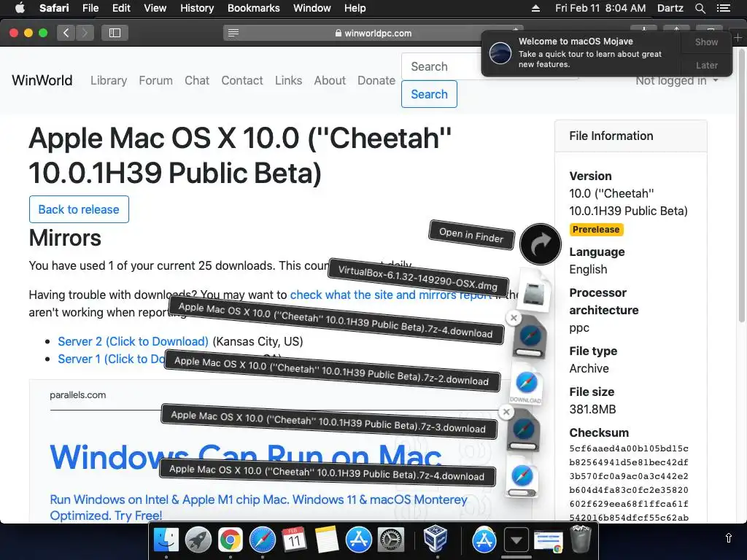Open Notes from the Dock
This screenshot has width=747, height=560.
[326, 540]
